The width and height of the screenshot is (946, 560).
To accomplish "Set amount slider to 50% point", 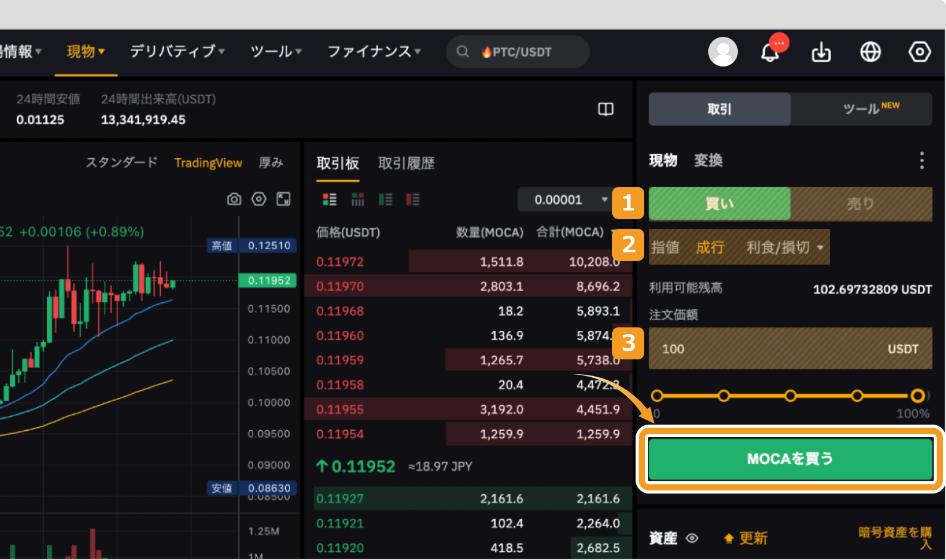I will [x=790, y=396].
